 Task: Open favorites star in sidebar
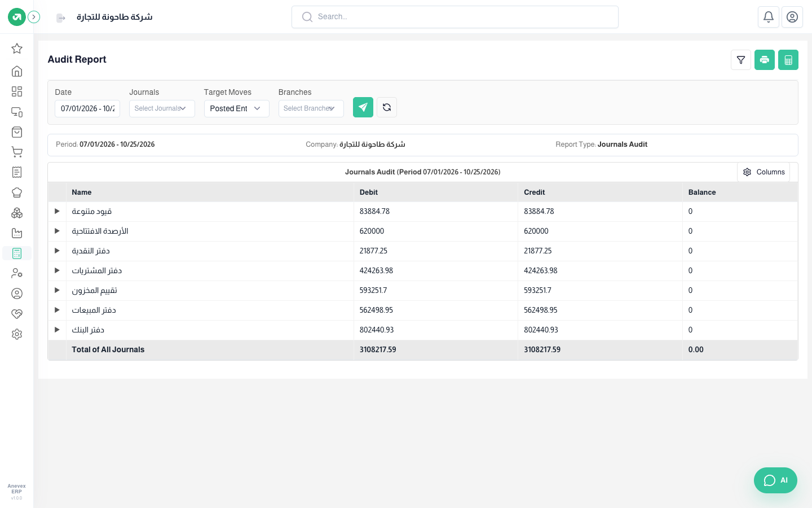[17, 49]
